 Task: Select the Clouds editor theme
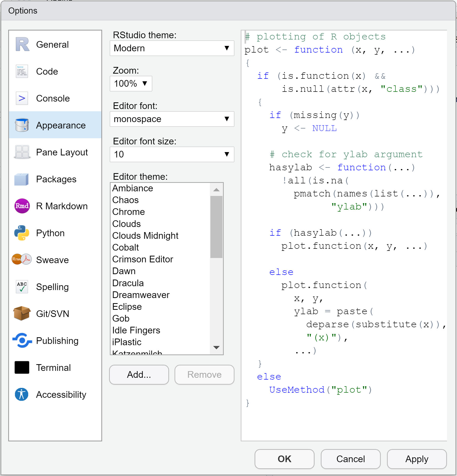tap(160, 224)
